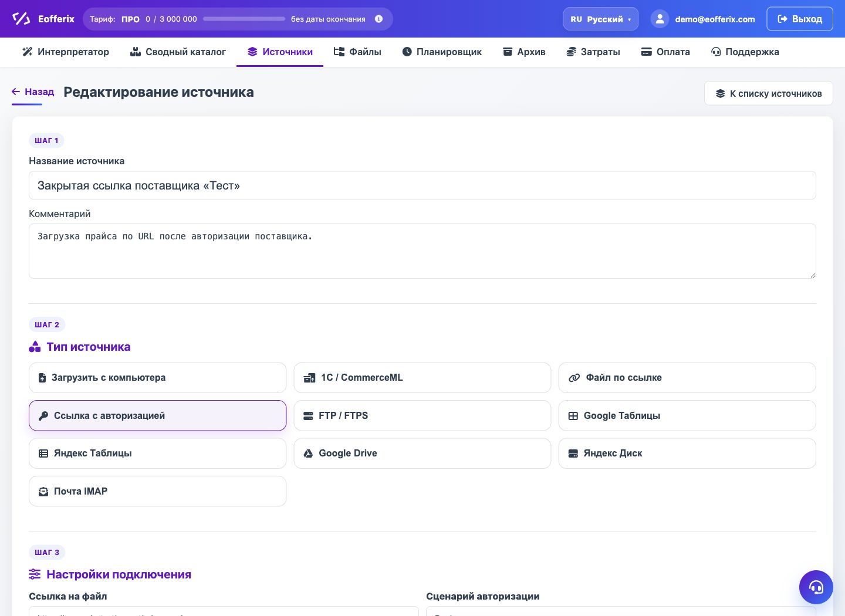Select 1C / CommerceML source type
Viewport: 845px width, 616px height.
pos(422,378)
